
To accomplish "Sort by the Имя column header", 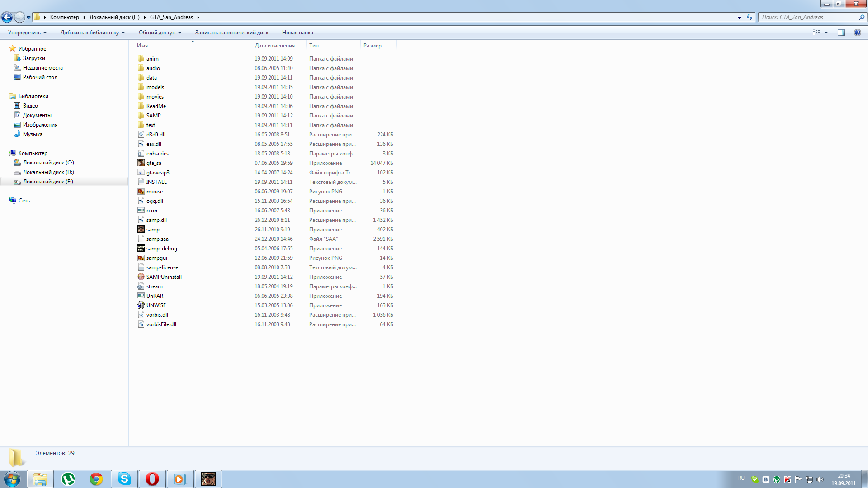I will [x=193, y=46].
